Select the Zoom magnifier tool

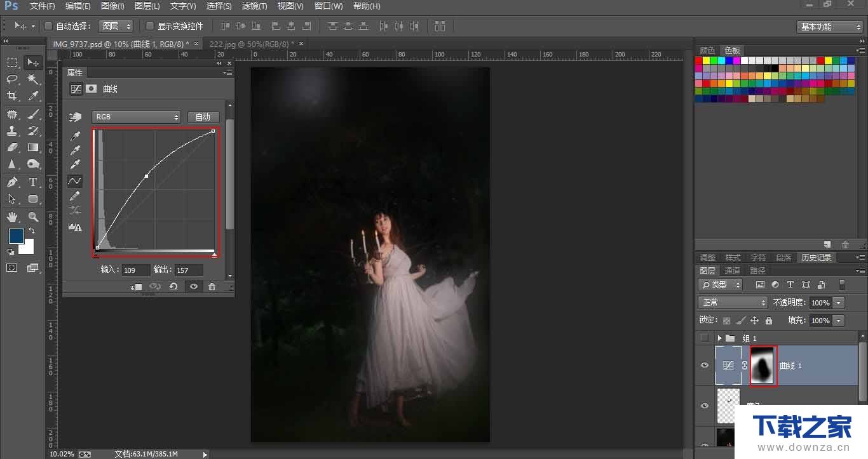(x=33, y=216)
